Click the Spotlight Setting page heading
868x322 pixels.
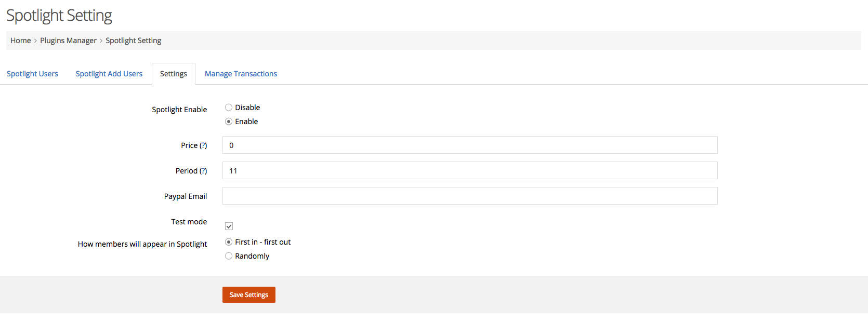click(x=59, y=16)
